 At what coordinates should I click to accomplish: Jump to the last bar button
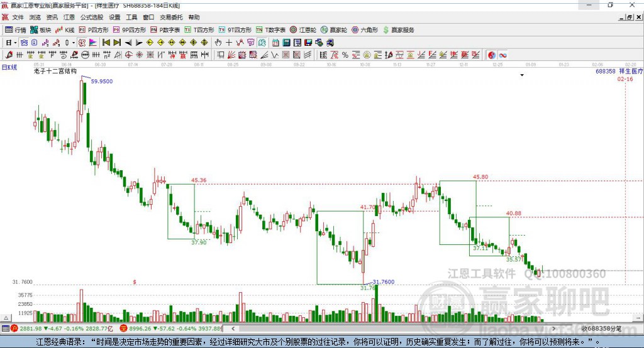coord(117,43)
